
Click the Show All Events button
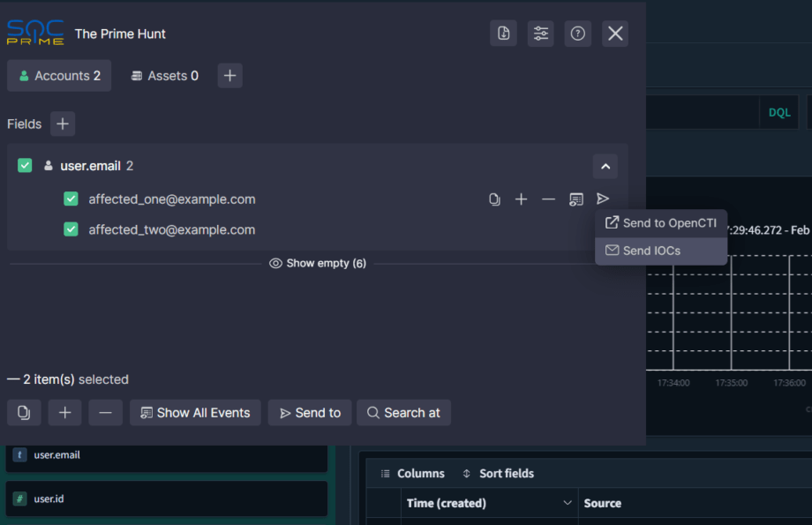point(194,412)
